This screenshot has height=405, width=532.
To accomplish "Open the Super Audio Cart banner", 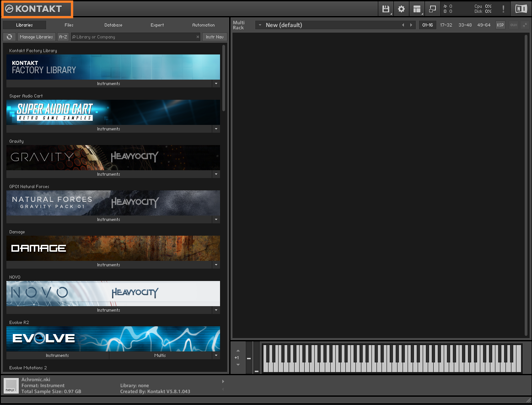I will coord(113,112).
